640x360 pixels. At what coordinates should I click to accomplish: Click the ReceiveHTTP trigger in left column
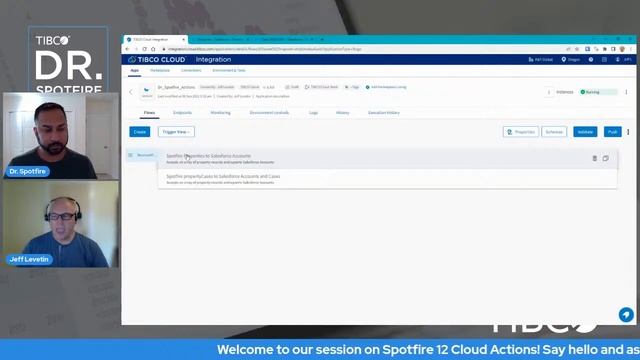coord(142,155)
